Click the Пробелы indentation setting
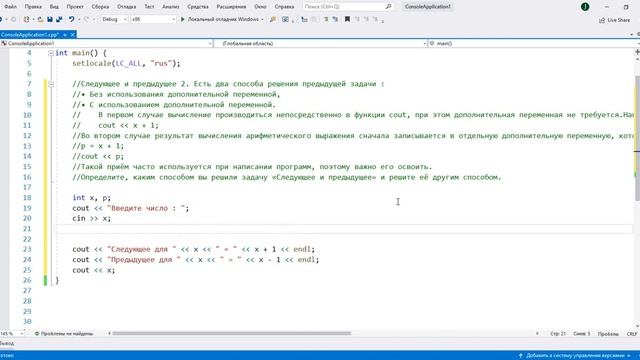Screen dimensions: 640x360 [x=608, y=334]
